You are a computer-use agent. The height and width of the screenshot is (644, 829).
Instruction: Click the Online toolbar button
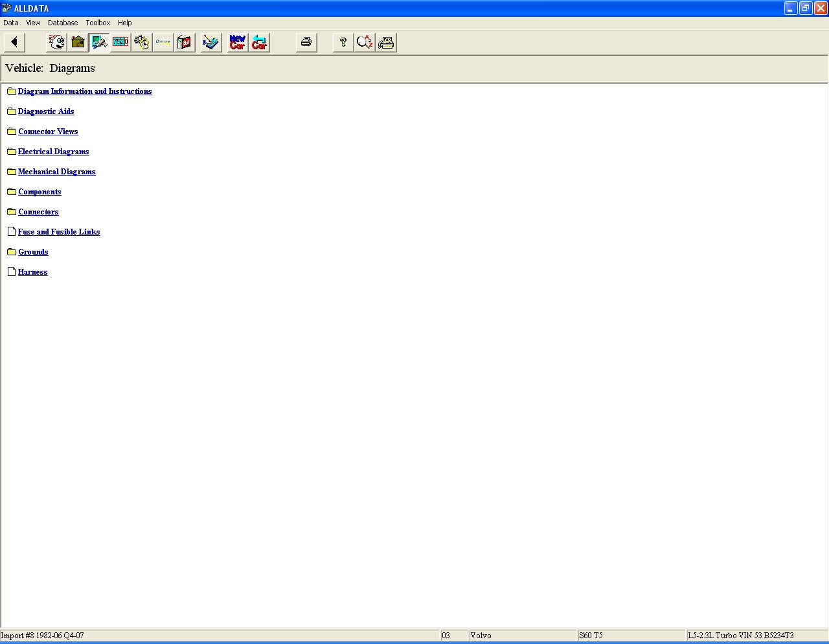163,43
